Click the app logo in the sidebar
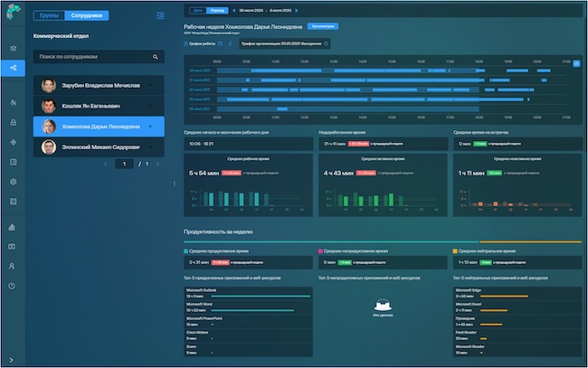This screenshot has width=588, height=368. coord(14,12)
